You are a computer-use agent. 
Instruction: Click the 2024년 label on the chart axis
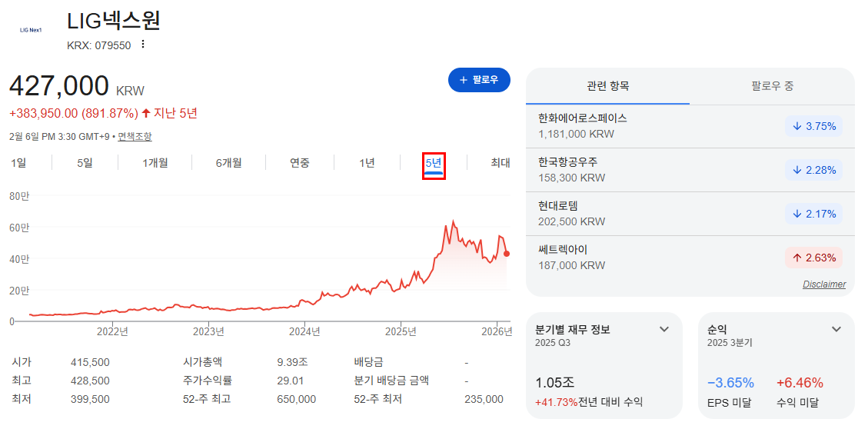(x=304, y=331)
